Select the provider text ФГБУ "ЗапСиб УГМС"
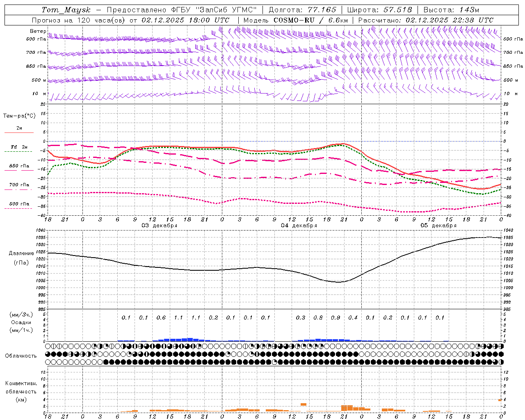 [x=213, y=10]
